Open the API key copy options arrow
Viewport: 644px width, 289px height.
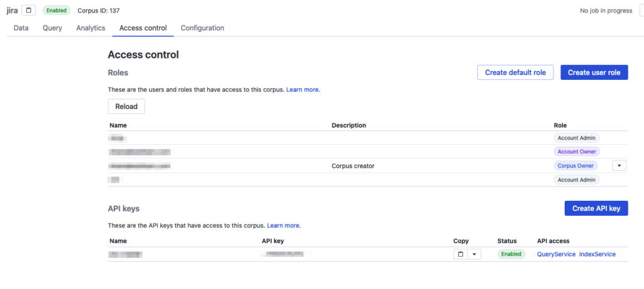[x=474, y=254]
